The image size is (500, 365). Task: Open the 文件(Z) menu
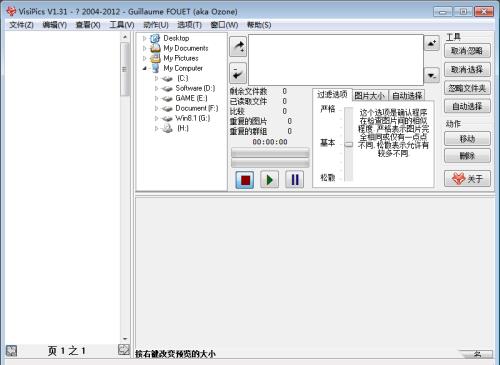[x=21, y=25]
